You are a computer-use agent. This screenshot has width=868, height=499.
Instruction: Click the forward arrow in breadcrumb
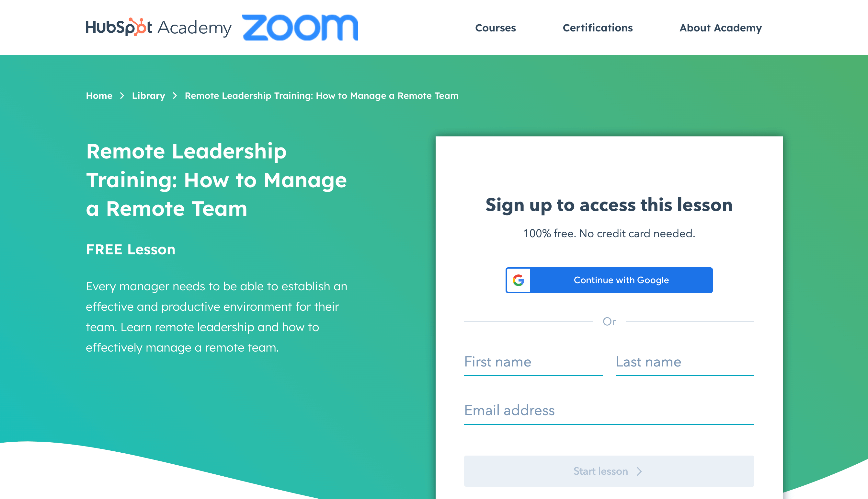[175, 95]
